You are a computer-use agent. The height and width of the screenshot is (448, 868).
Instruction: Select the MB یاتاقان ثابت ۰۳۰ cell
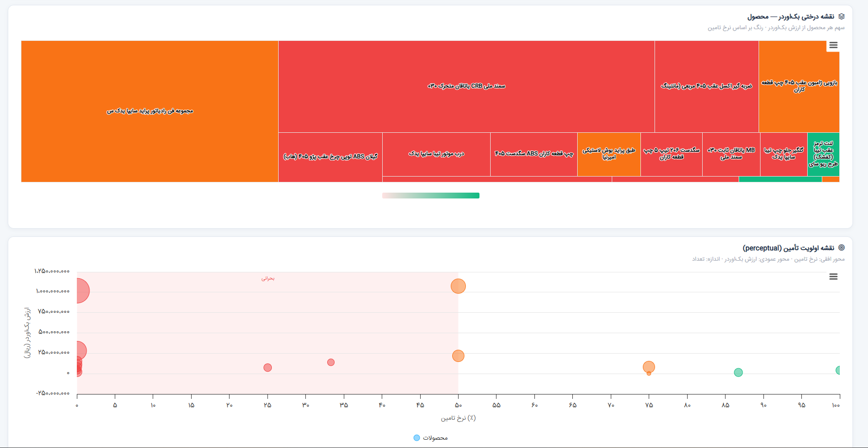coord(731,154)
